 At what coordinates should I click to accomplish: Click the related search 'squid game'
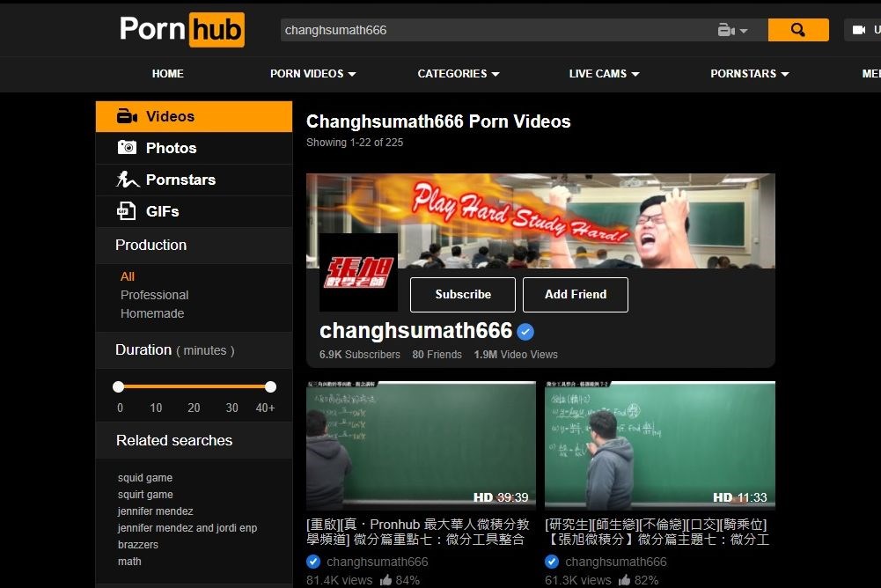[x=145, y=478]
